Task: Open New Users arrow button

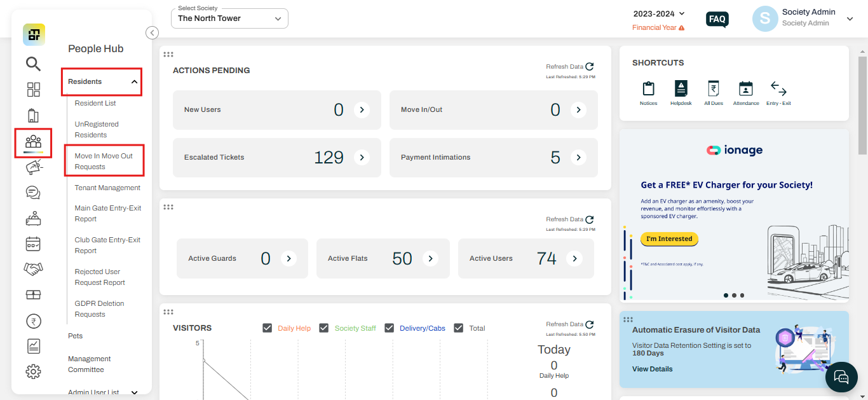Action: (x=362, y=110)
